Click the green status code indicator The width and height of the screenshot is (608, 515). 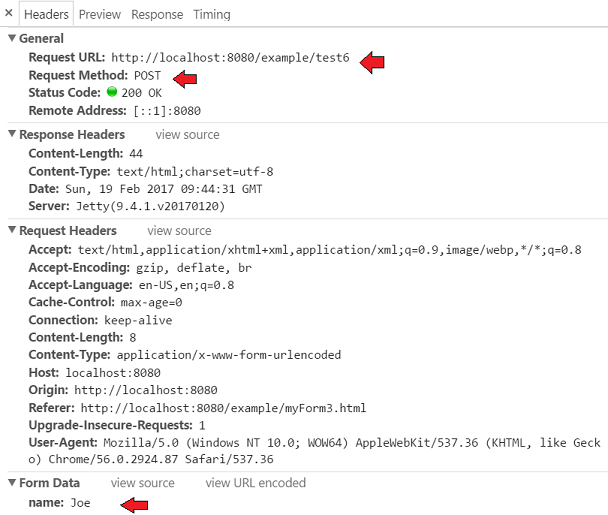(x=112, y=92)
